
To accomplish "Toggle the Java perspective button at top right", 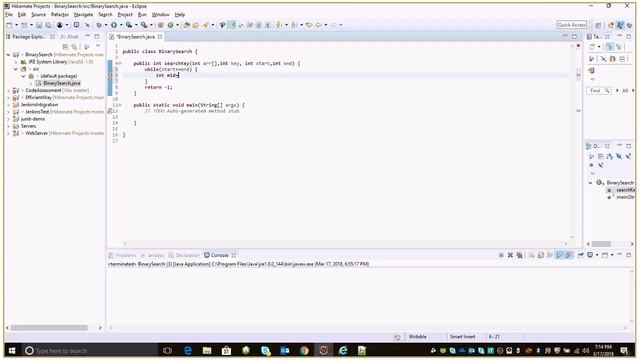I will [x=620, y=25].
